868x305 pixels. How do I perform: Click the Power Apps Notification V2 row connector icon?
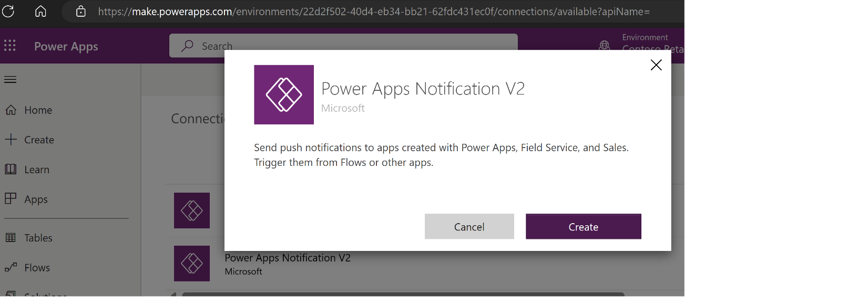(192, 264)
